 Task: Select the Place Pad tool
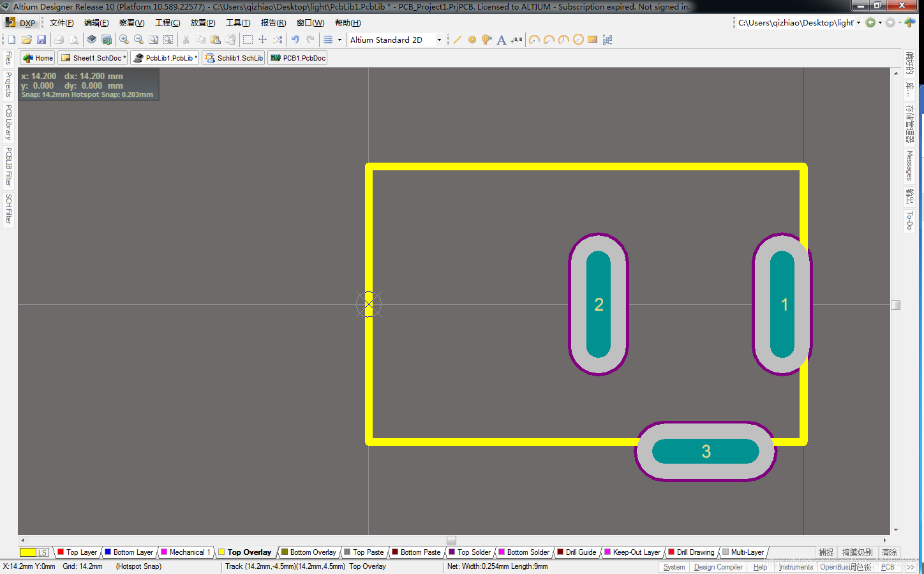472,40
